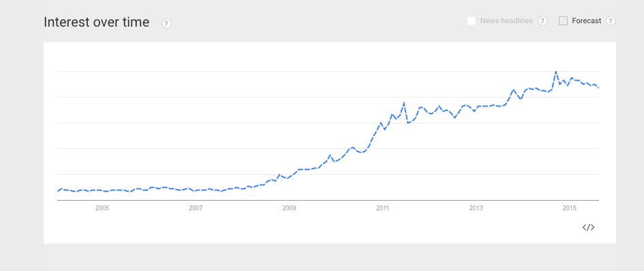Image resolution: width=644 pixels, height=271 pixels.
Task: Select the 2013 axis label
Action: (476, 208)
